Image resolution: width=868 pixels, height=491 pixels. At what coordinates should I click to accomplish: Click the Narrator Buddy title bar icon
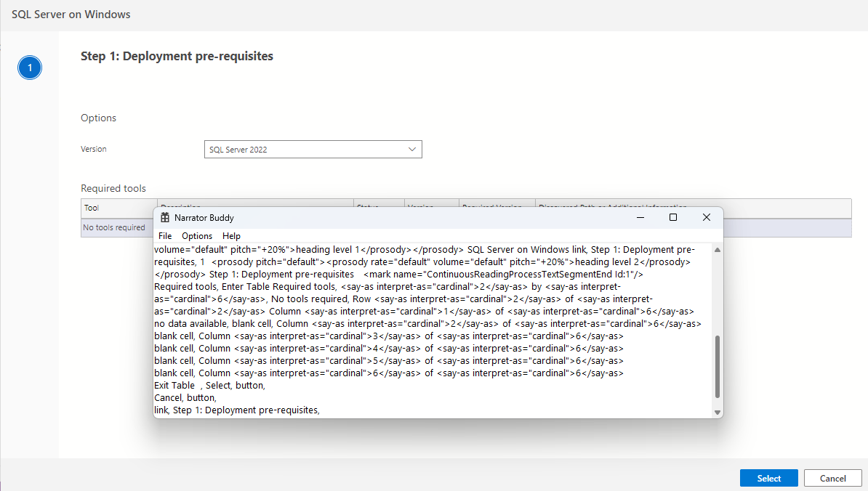pos(165,217)
